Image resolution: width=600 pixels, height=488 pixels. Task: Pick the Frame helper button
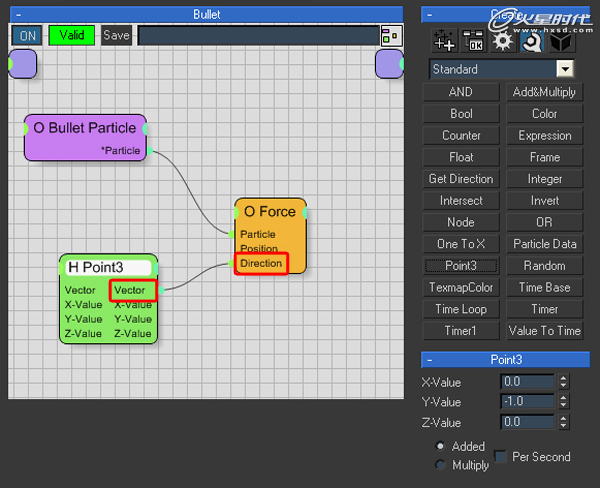tap(544, 157)
